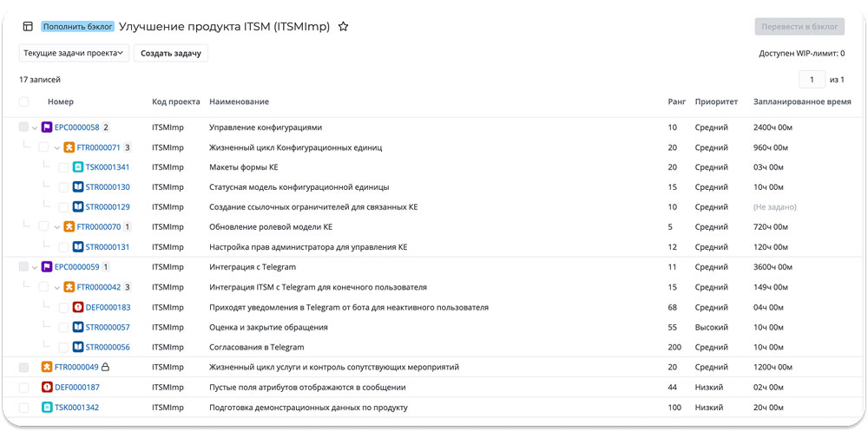Click the orange feature icon for FTR0000071
Viewport: 868px width, 431px height.
click(69, 147)
